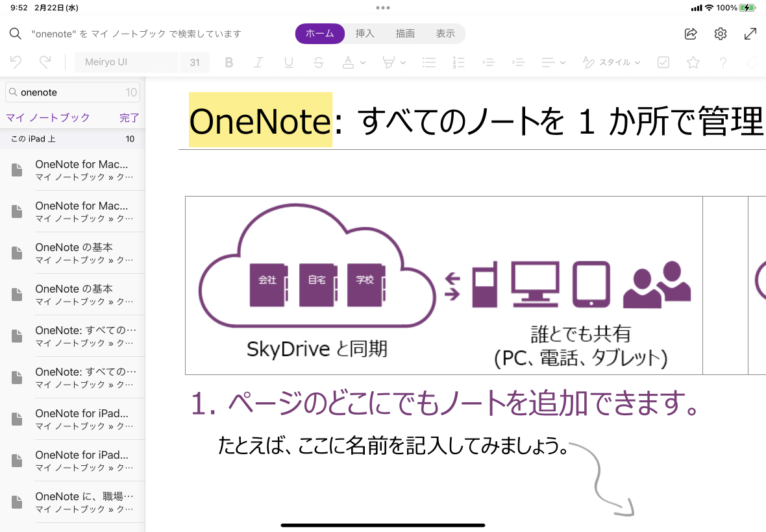The height and width of the screenshot is (532, 766).
Task: Select the Meiryo UI font name box
Action: click(x=127, y=62)
